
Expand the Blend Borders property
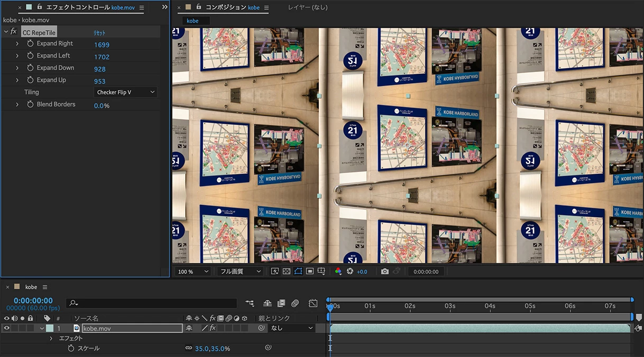point(17,104)
